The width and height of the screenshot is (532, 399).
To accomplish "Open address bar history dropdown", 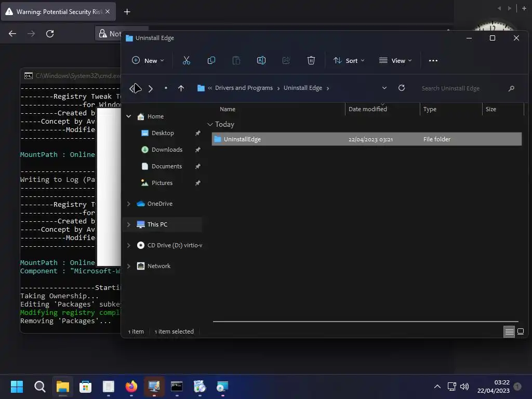I will tap(384, 88).
